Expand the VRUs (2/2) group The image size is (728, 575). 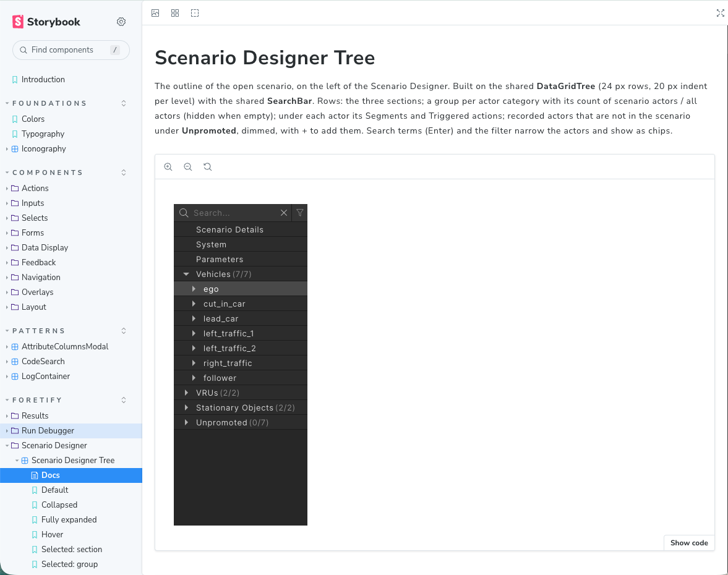coord(186,393)
